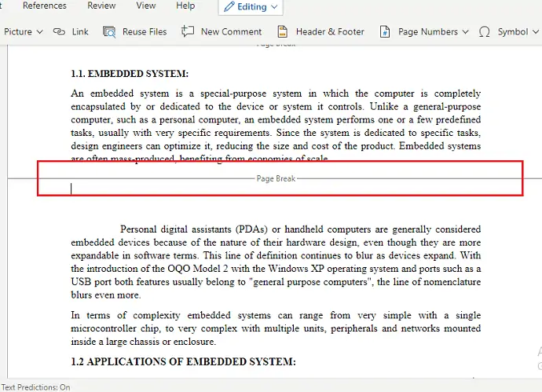Click the Page Numbers icon

385,31
